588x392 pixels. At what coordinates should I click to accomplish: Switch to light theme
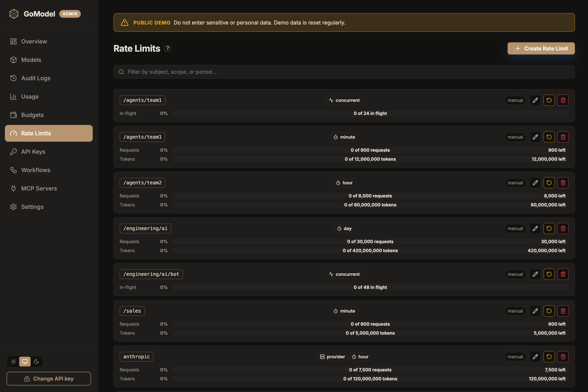pos(13,362)
